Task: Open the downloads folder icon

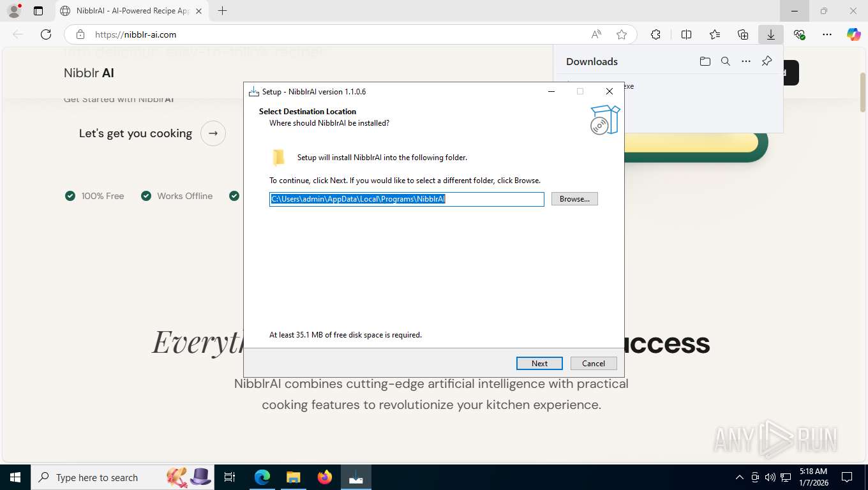Action: (705, 61)
